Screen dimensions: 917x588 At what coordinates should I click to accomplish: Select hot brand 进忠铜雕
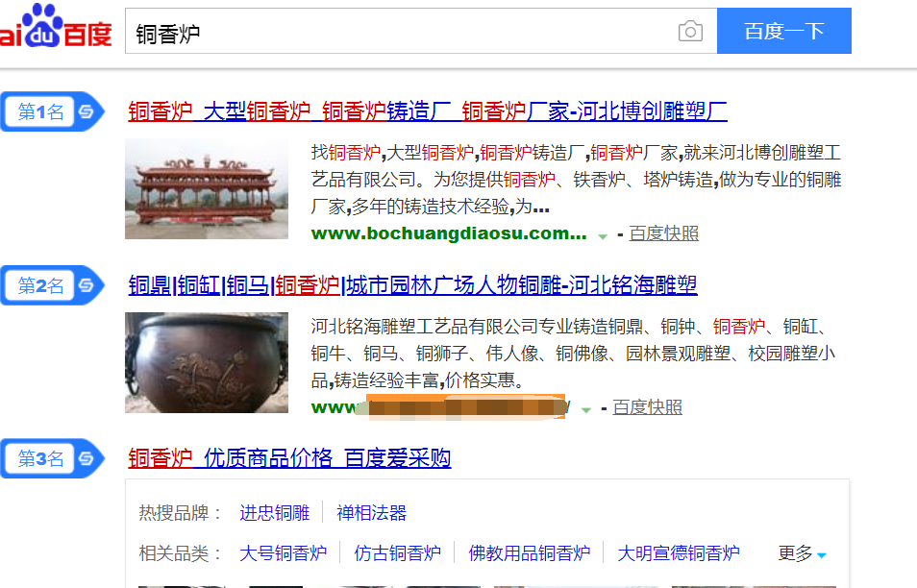[274, 513]
